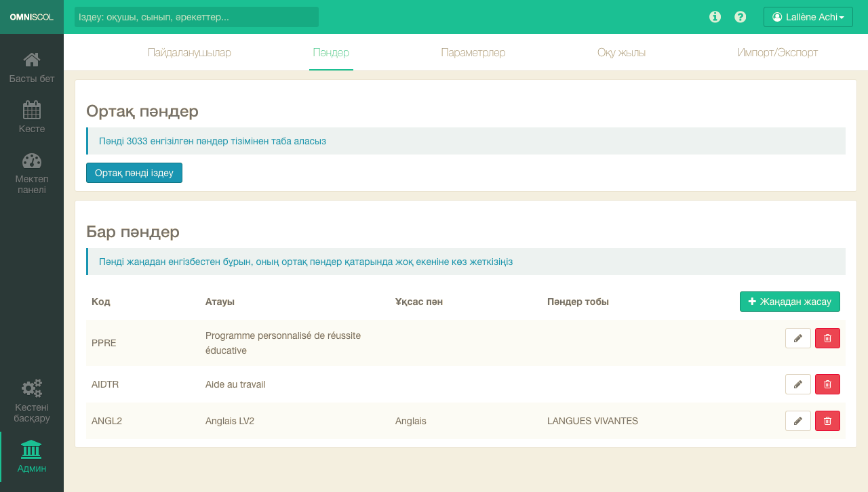Image resolution: width=868 pixels, height=492 pixels.
Task: Open Кестені басқару gears icon
Action: point(32,388)
